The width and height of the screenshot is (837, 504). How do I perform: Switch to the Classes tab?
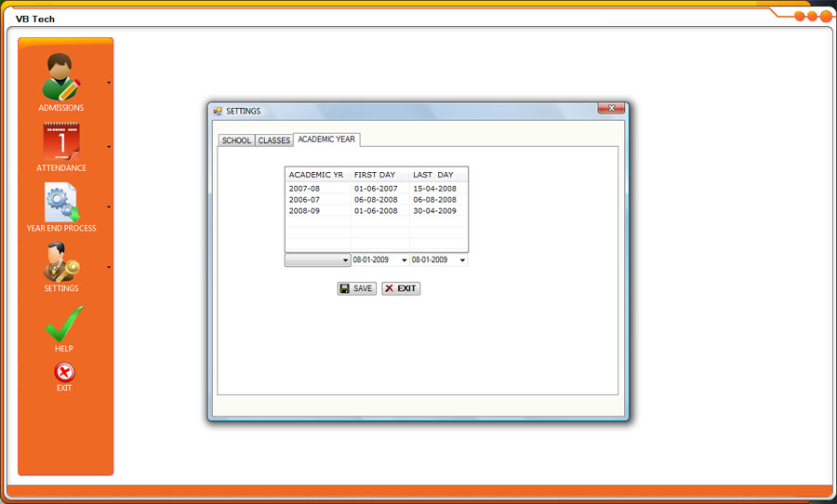(273, 140)
